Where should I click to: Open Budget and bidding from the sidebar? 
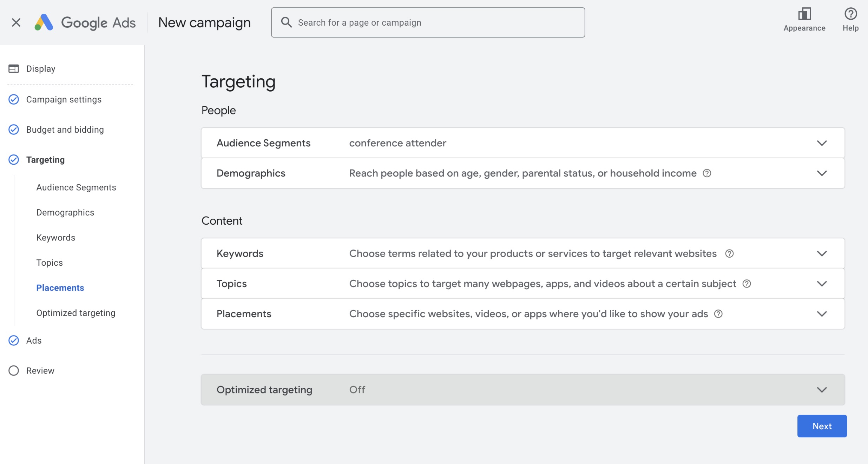(x=65, y=130)
